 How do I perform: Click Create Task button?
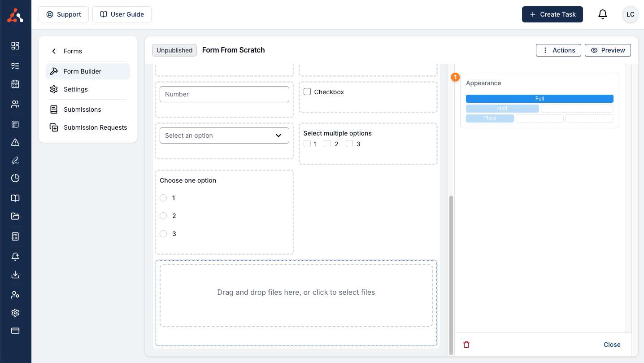[553, 14]
